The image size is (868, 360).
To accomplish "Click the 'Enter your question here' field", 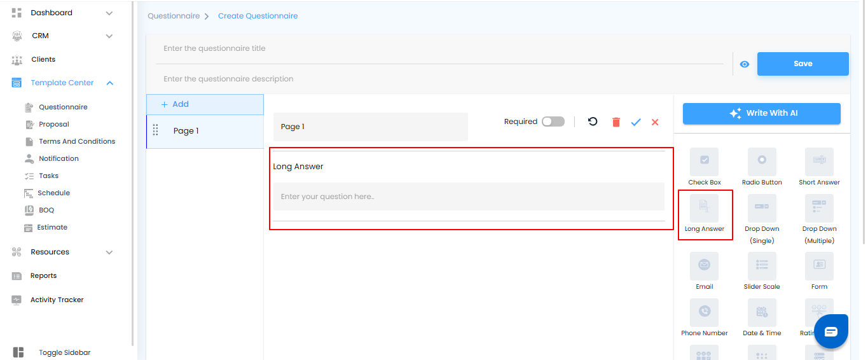I will 469,197.
